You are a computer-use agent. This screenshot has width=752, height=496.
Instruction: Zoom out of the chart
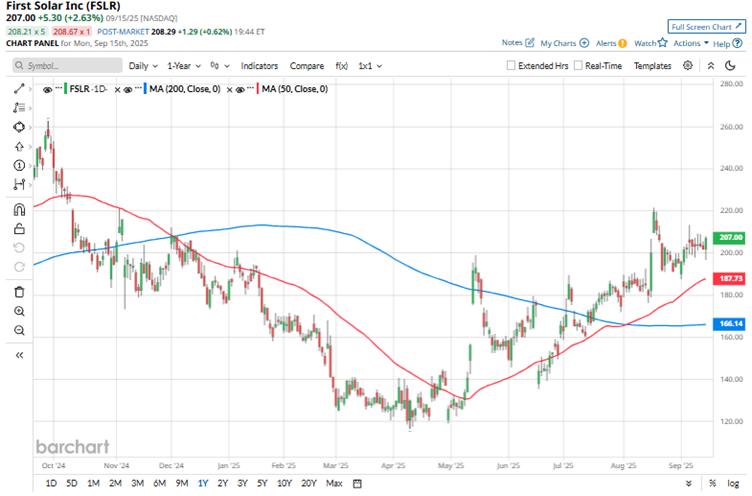click(x=19, y=331)
